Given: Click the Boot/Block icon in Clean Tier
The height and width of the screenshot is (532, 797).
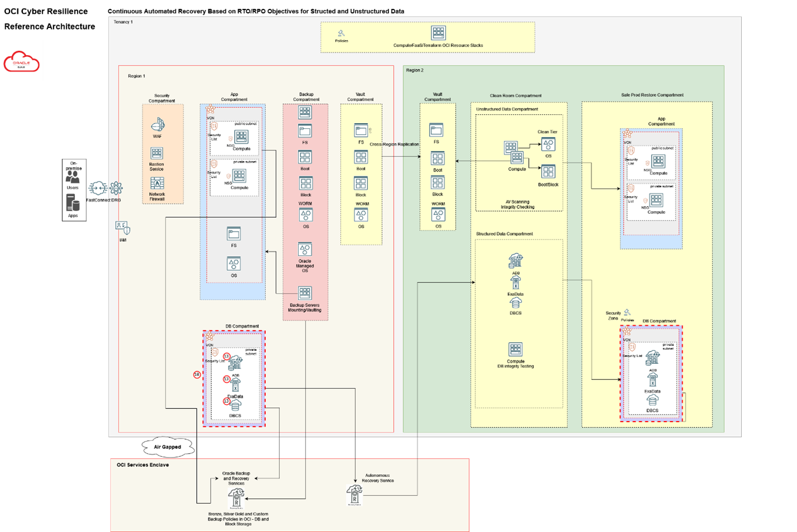Looking at the screenshot, I should pos(548,171).
